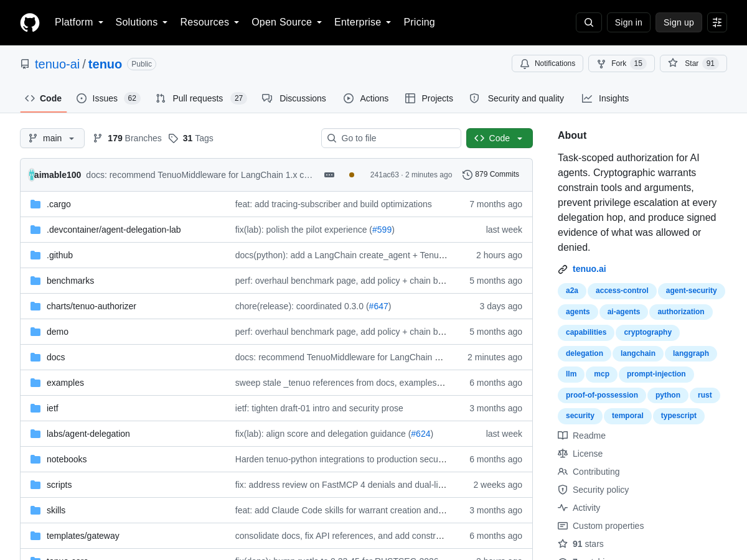This screenshot has height=560, width=747.
Task: Click the benchmarks folder icon
Action: pyautogui.click(x=35, y=281)
